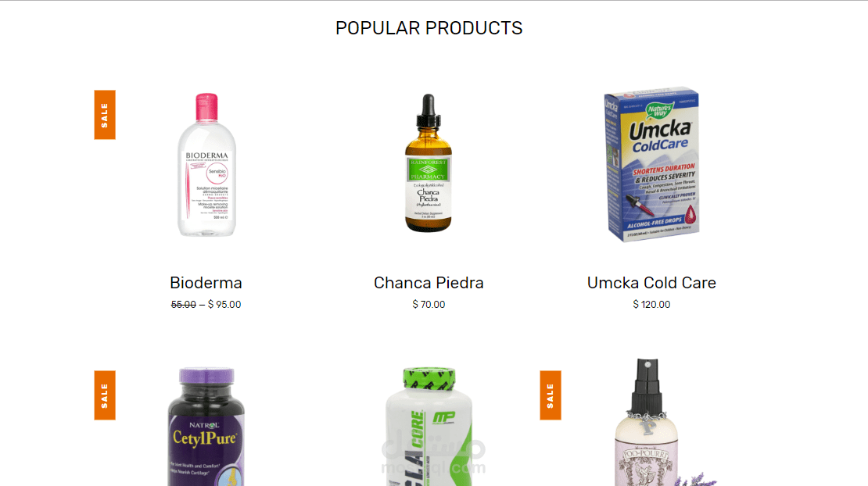Click the pink cap of Bioderma bottle
868x486 pixels.
coord(206,106)
